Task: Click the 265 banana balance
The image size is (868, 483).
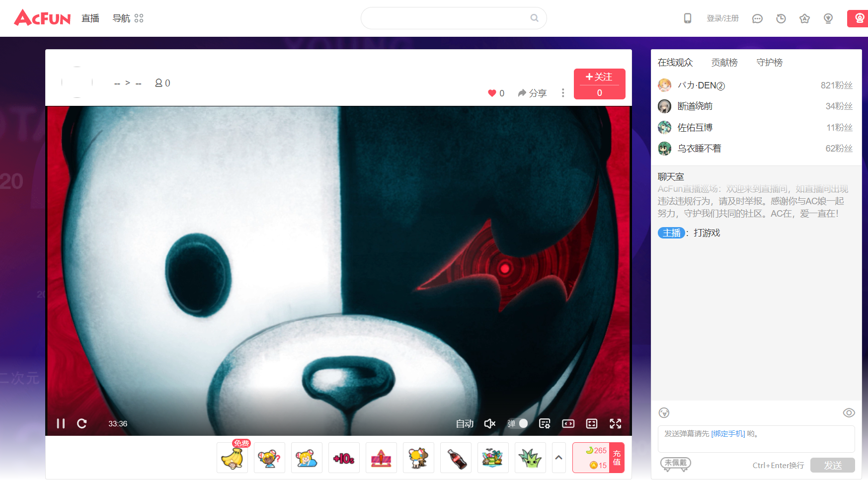Action: point(596,451)
